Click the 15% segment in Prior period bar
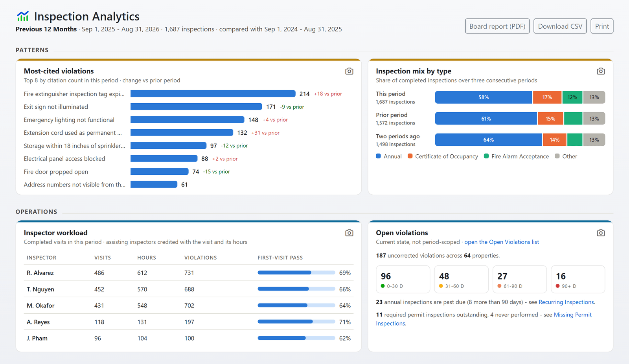Viewport: 629px width, 364px height. [550, 119]
